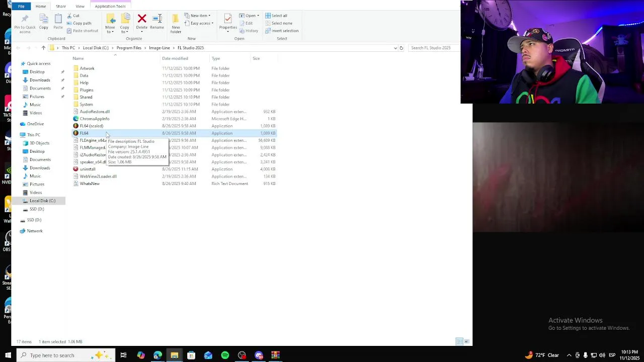Open the Application Tools tab
This screenshot has width=644, height=362.
(110, 6)
